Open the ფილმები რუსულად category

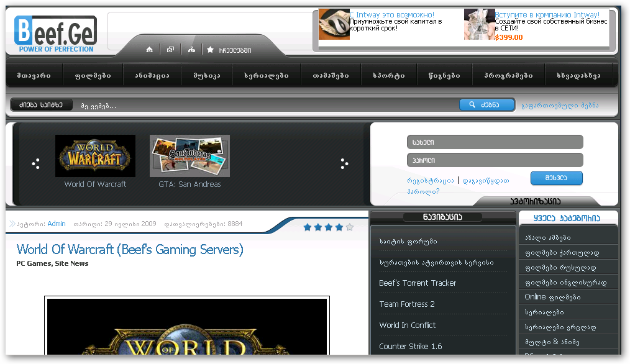tap(560, 267)
